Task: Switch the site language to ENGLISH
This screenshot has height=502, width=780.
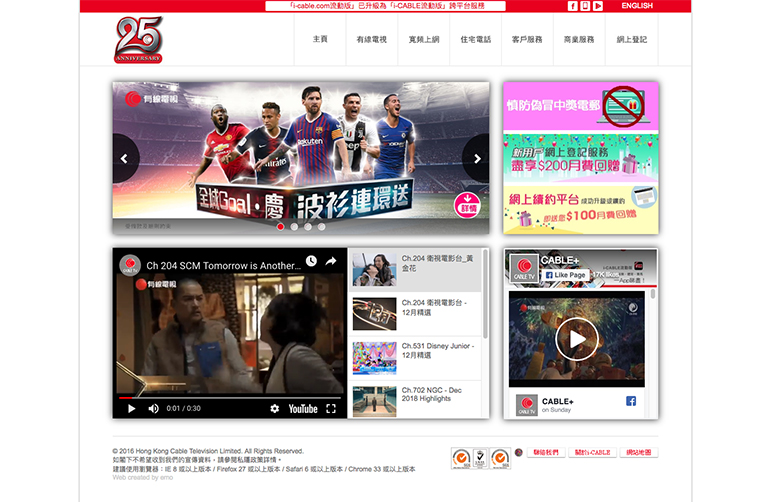Action: tap(637, 6)
